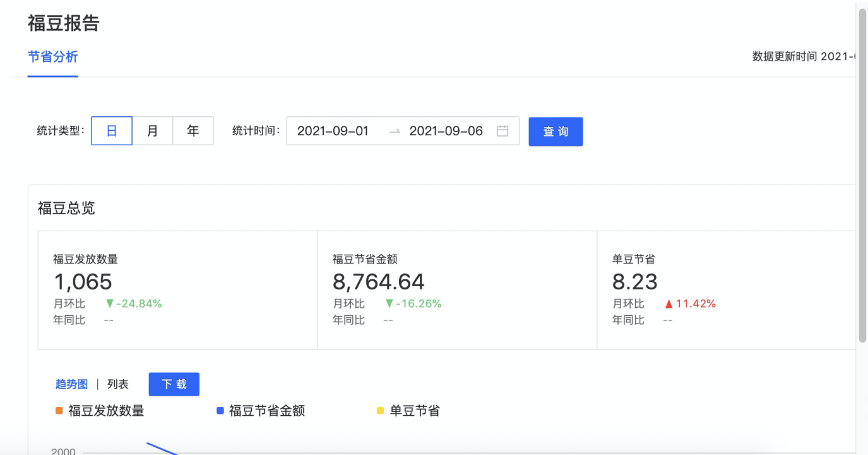This screenshot has width=868, height=455.
Task: Click the -16.26% month-over-month figure
Action: tap(413, 304)
